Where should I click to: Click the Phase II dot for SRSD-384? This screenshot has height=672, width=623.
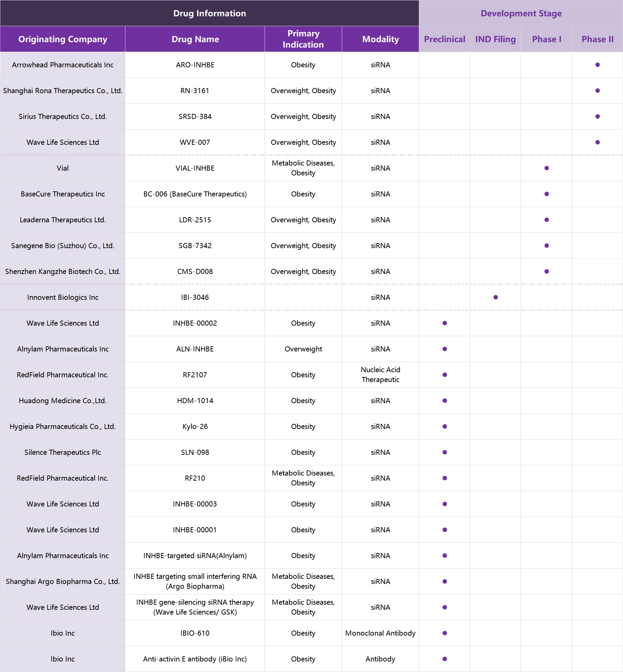click(x=598, y=117)
